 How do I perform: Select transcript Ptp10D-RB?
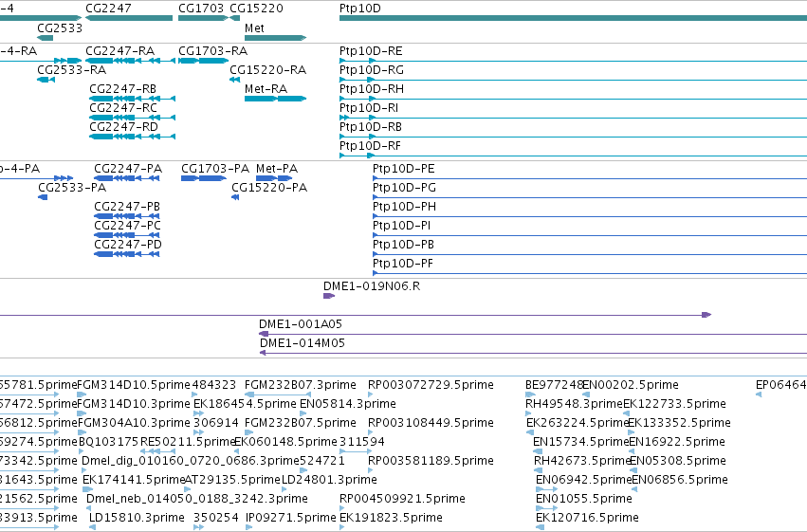pyautogui.click(x=573, y=137)
